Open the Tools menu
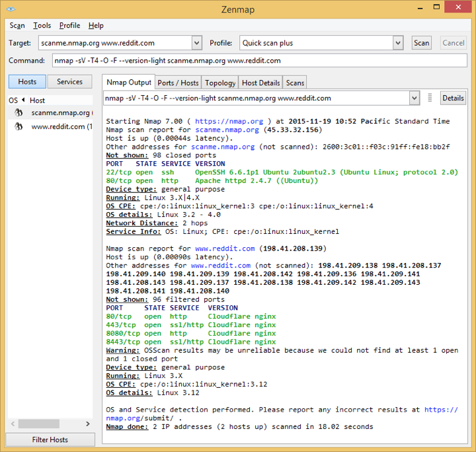Screen dimensions: 476x452 pos(42,26)
